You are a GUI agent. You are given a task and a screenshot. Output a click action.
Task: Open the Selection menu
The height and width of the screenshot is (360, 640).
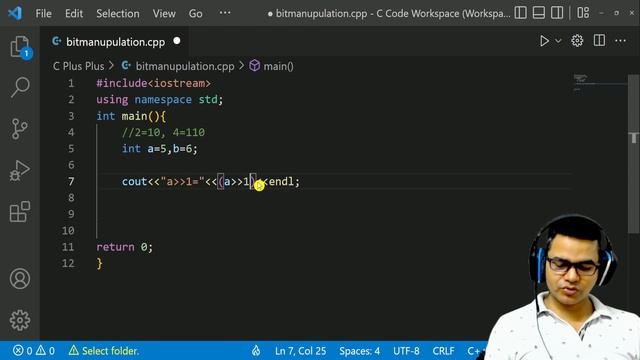click(x=118, y=13)
